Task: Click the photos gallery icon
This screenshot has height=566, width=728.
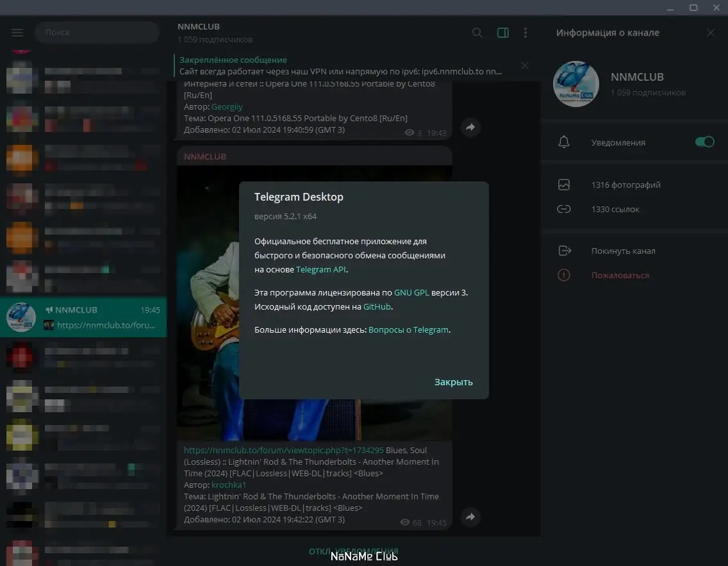Action: 564,185
